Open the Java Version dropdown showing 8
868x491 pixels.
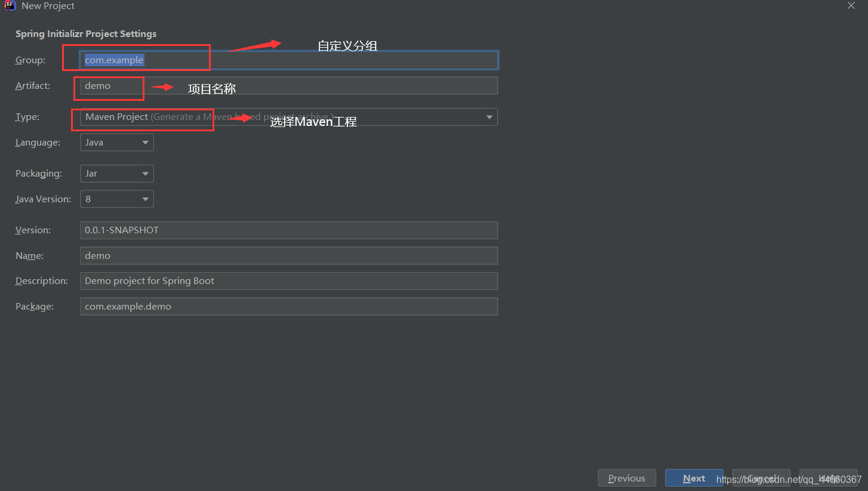coord(117,199)
